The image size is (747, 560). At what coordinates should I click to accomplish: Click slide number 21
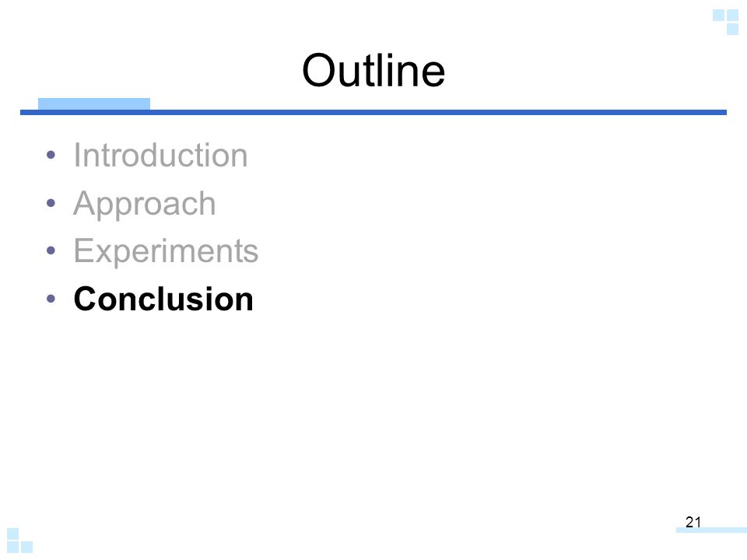693,522
